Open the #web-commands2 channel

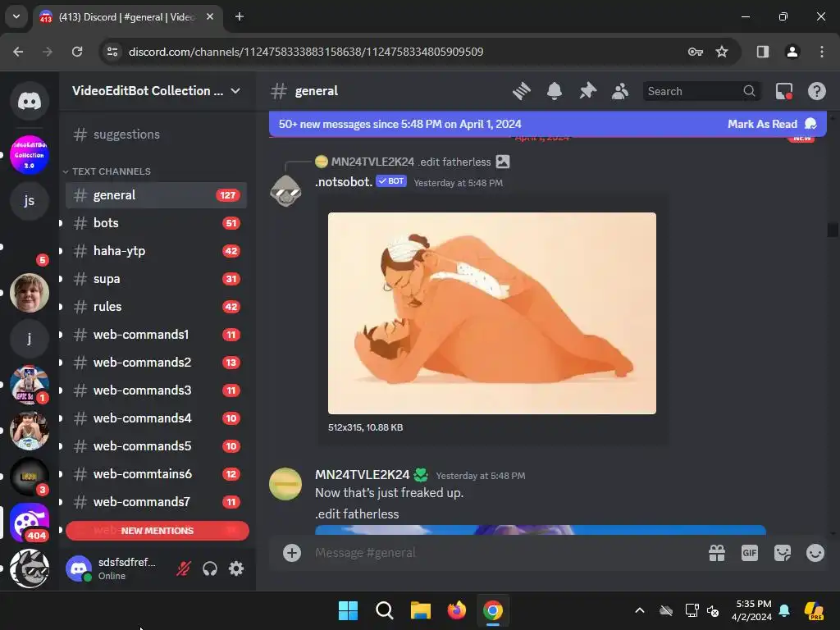[156, 362]
